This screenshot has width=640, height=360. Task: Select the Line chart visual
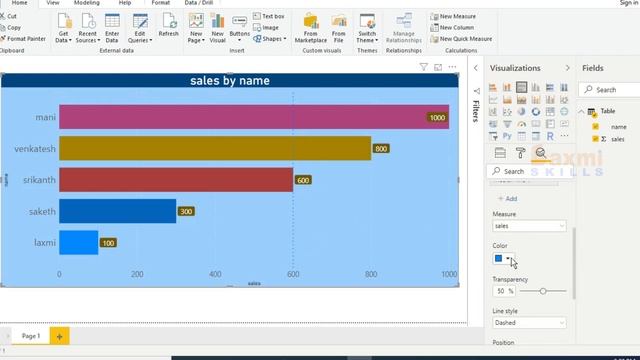pyautogui.click(x=493, y=100)
